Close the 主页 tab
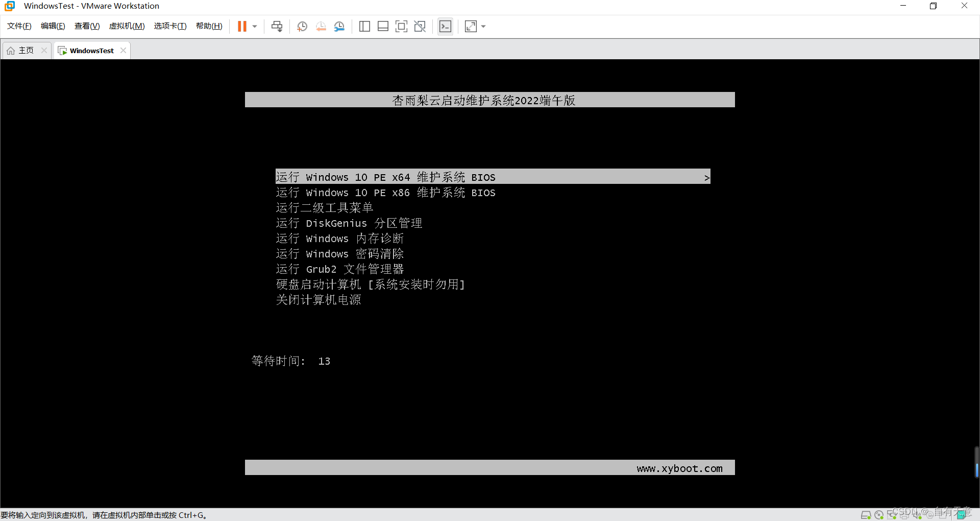 (x=44, y=50)
